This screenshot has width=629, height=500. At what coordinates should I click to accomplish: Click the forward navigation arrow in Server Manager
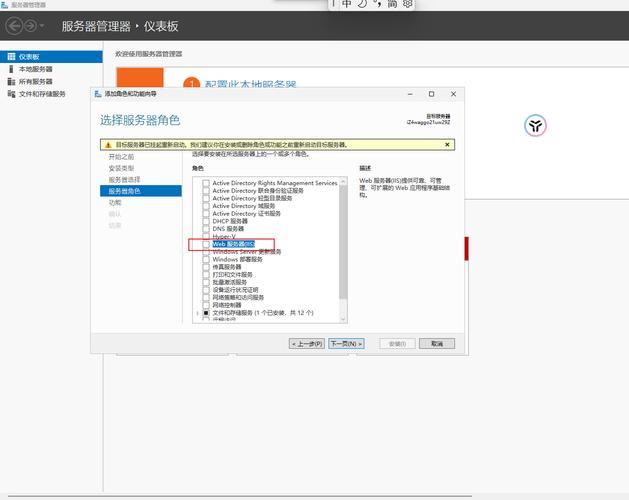pos(30,26)
